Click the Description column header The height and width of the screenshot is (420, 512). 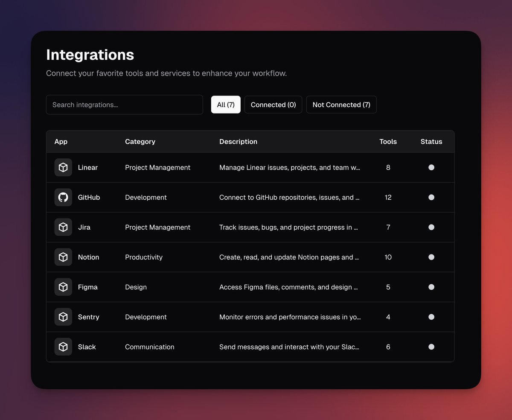[x=238, y=141]
